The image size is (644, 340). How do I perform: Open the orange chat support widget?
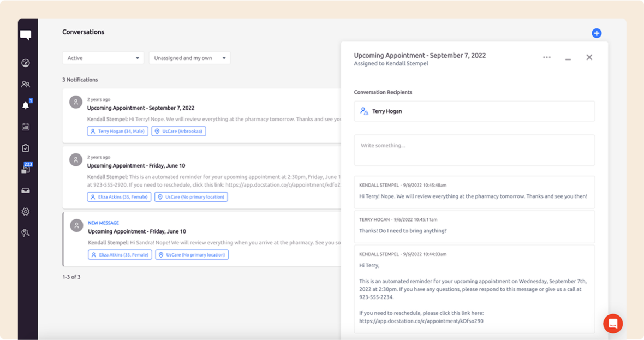coord(612,323)
